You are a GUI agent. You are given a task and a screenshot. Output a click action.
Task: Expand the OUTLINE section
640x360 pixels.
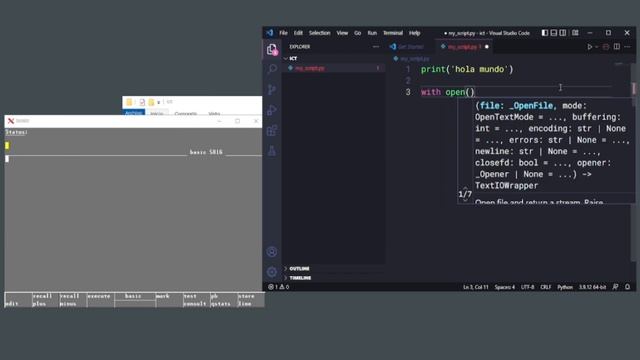coord(299,269)
